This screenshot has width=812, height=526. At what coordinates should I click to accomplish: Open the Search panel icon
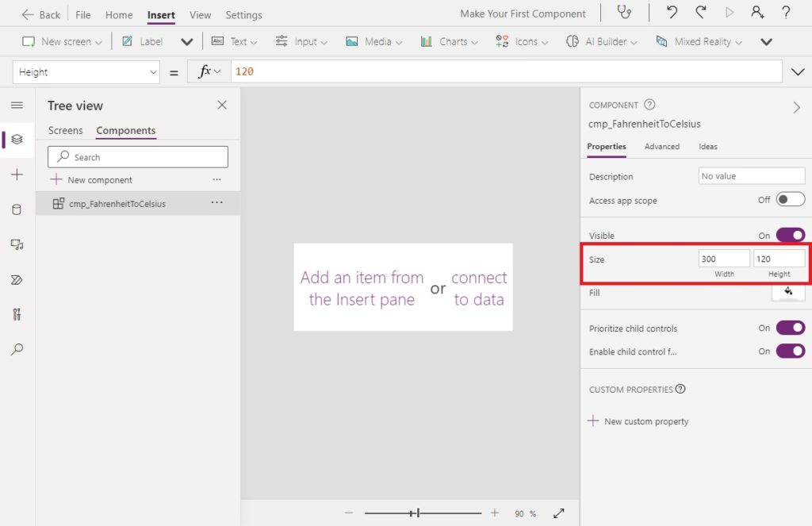pyautogui.click(x=17, y=349)
